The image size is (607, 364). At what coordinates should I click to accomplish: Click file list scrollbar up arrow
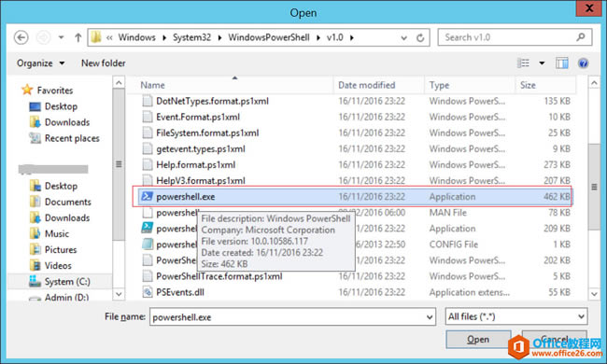(594, 83)
